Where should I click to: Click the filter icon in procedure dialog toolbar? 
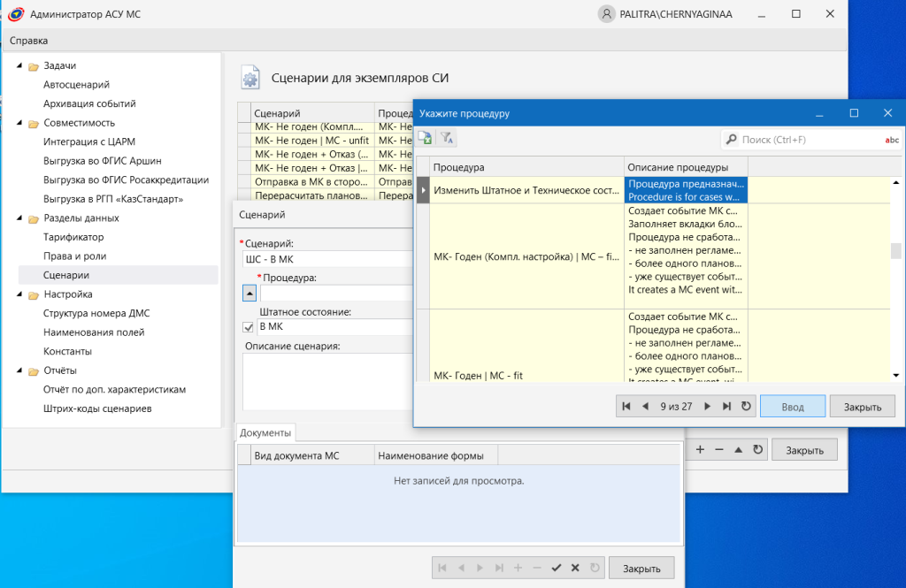[447, 138]
